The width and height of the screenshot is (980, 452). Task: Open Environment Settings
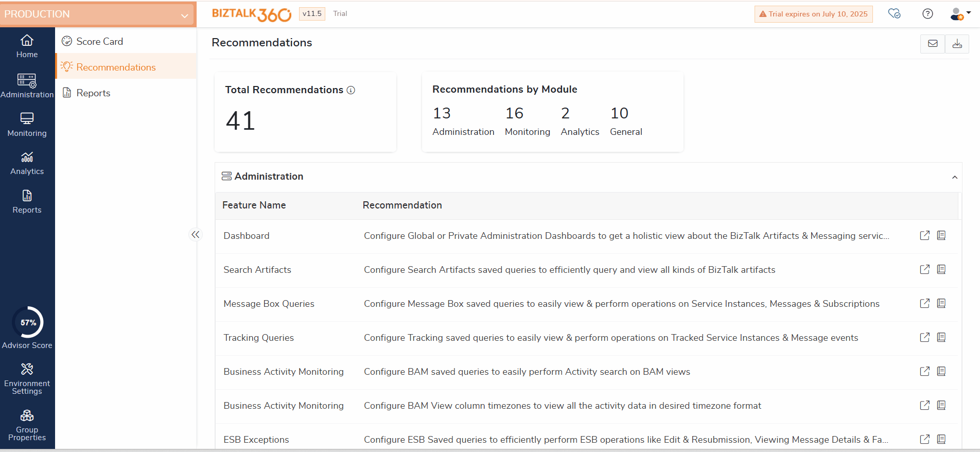click(x=27, y=378)
